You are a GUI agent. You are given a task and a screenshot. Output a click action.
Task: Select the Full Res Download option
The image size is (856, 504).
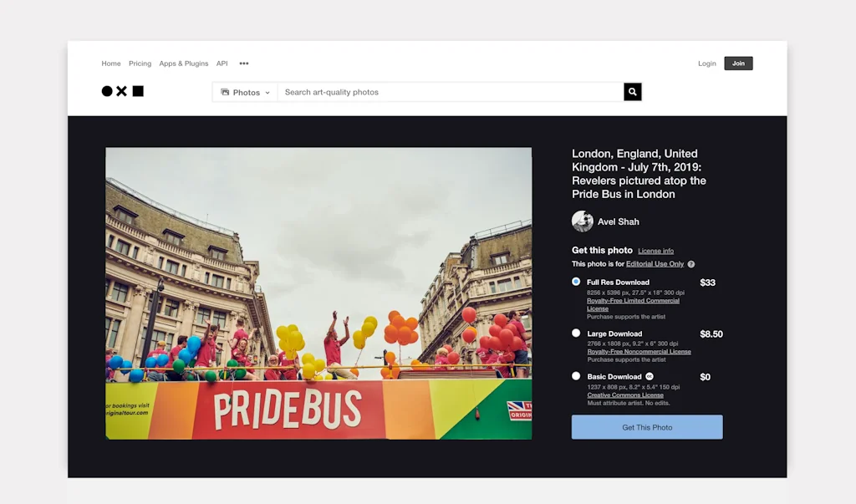(x=576, y=282)
